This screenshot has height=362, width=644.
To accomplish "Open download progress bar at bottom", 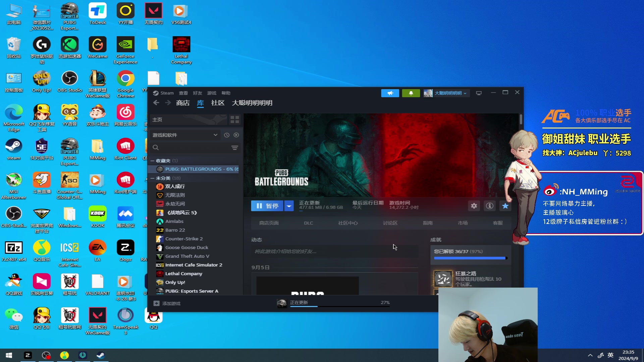I will [x=339, y=306].
